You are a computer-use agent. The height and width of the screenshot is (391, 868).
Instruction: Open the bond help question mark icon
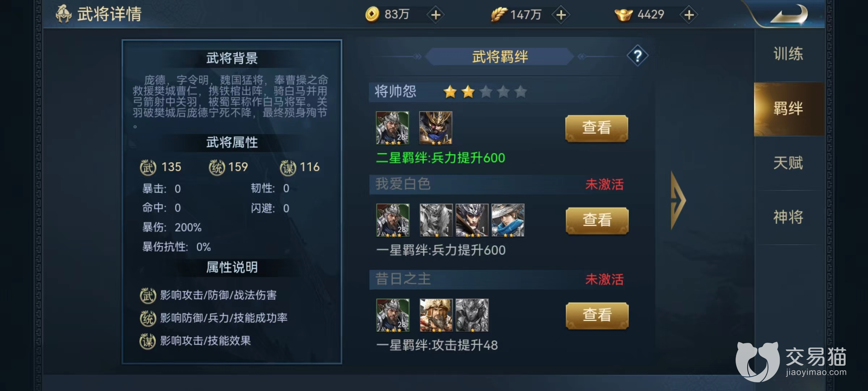pyautogui.click(x=638, y=56)
